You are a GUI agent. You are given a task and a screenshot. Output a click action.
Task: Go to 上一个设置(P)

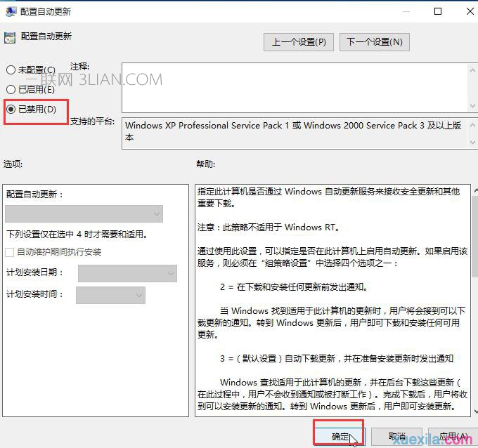tap(299, 42)
